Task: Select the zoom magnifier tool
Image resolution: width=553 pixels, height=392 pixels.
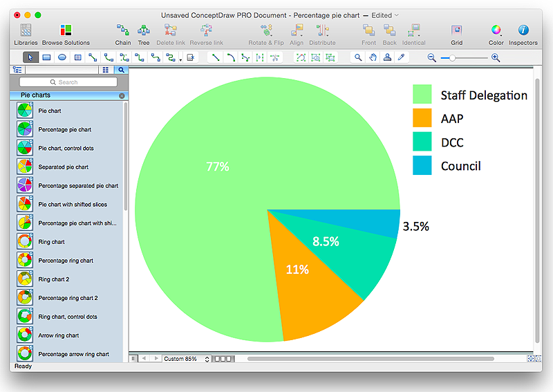Action: pos(358,57)
